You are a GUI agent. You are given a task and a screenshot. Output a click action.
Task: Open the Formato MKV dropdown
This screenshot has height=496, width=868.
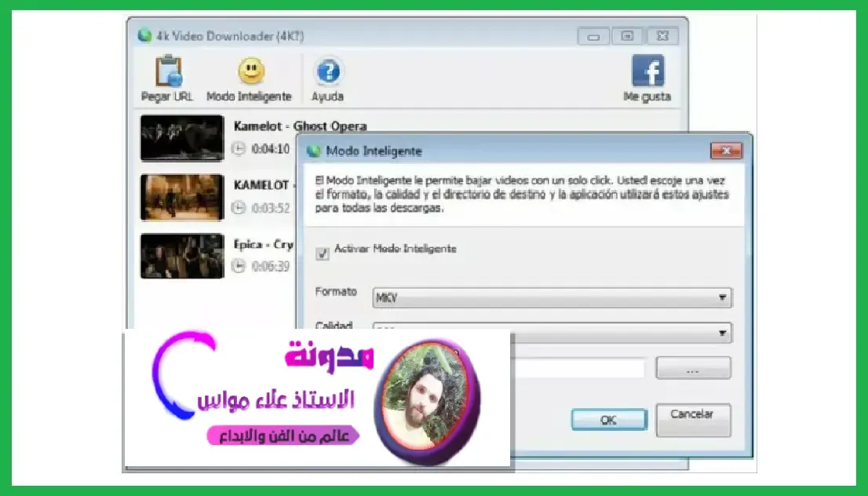coord(552,297)
